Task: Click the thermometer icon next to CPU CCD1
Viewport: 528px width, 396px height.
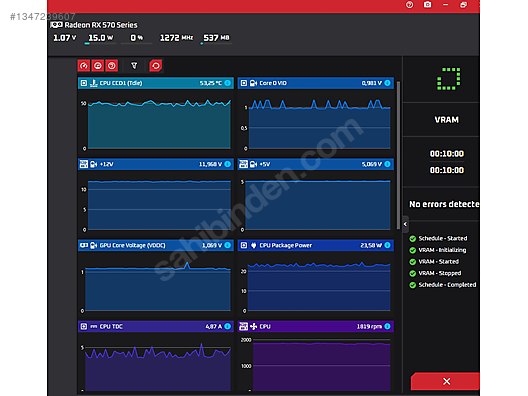Action: pos(94,83)
